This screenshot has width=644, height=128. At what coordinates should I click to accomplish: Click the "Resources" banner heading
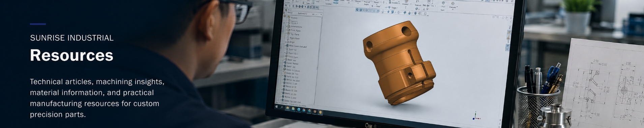point(71,55)
